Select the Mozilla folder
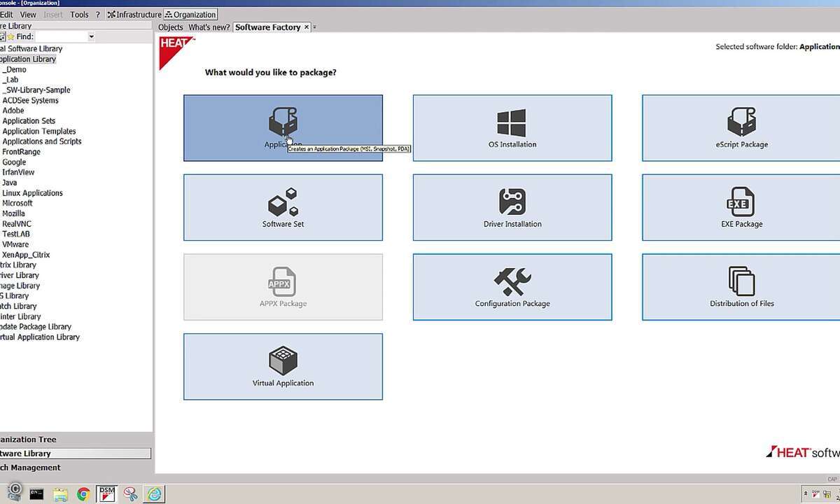Screen dimensions: 840x504 pyautogui.click(x=14, y=213)
